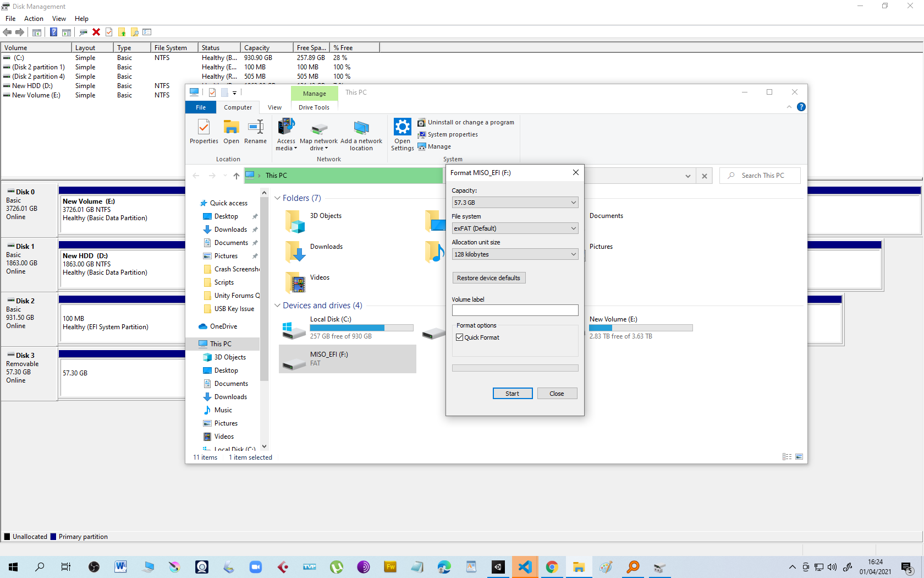The height and width of the screenshot is (578, 924).
Task: Click the File Explorer help question mark icon
Action: pyautogui.click(x=801, y=107)
